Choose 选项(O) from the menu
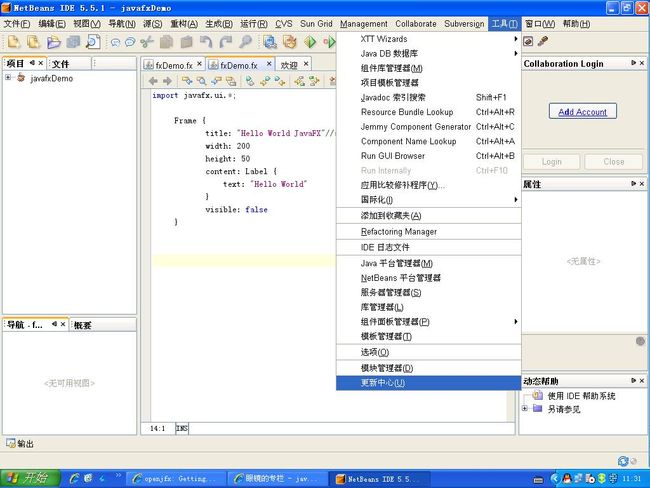This screenshot has height=488, width=650. pos(428,352)
